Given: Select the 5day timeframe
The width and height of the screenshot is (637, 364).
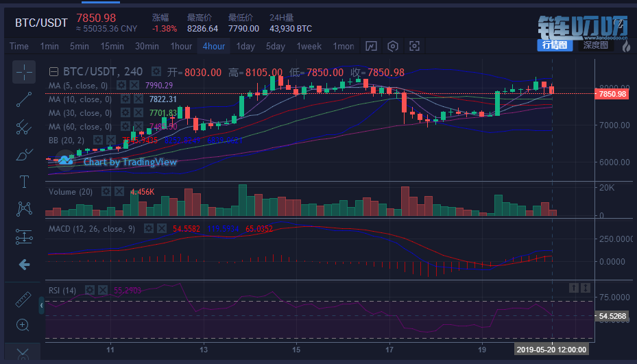Looking at the screenshot, I should coord(276,46).
